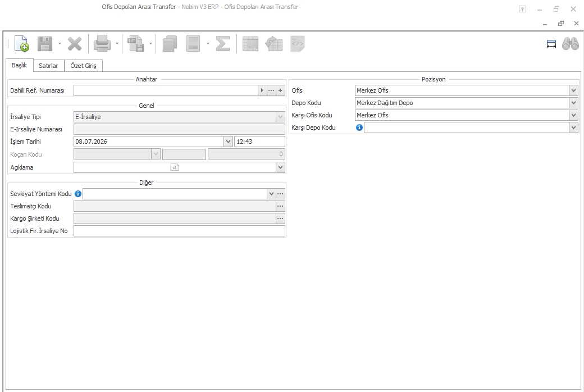Open the document list dropdown arrow

pyautogui.click(x=208, y=44)
